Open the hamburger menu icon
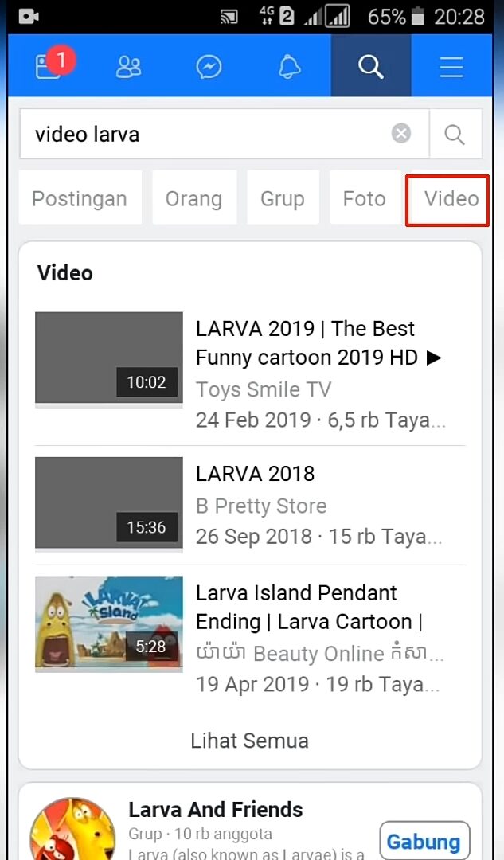The width and height of the screenshot is (504, 860). click(x=451, y=67)
